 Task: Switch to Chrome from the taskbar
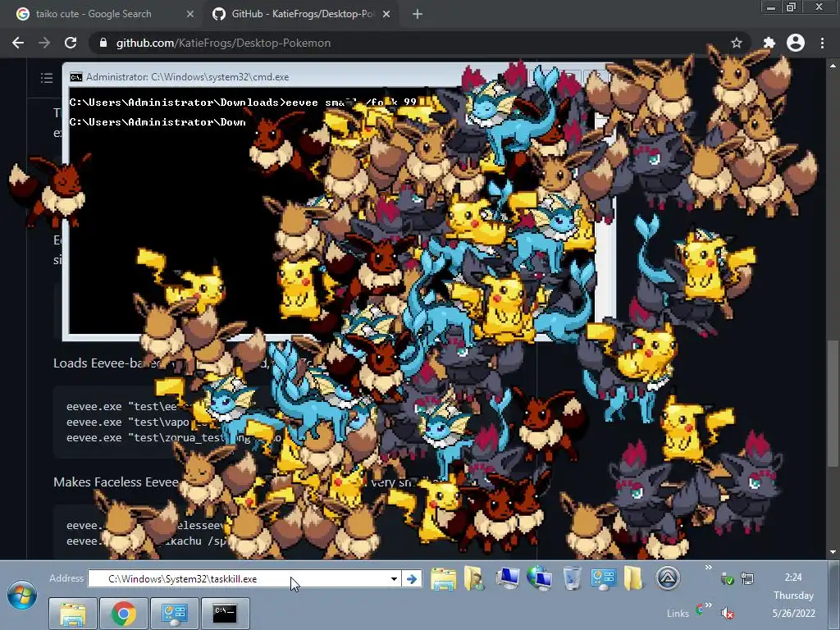123,613
